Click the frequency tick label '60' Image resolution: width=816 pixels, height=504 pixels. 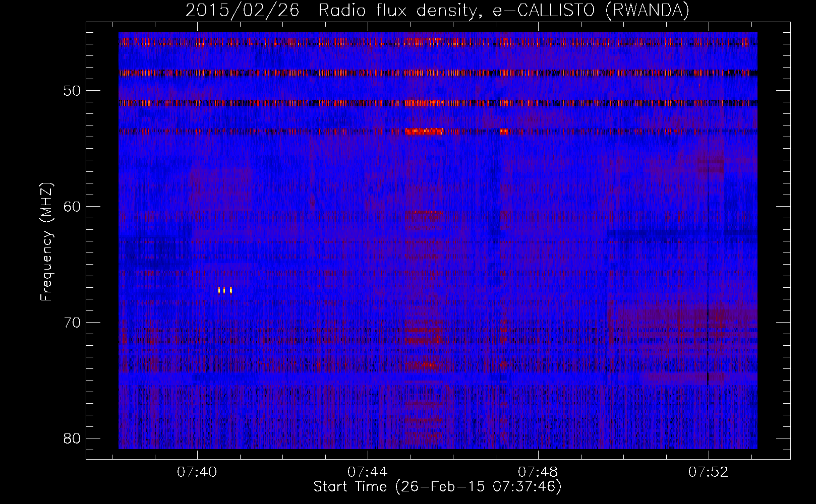[73, 207]
